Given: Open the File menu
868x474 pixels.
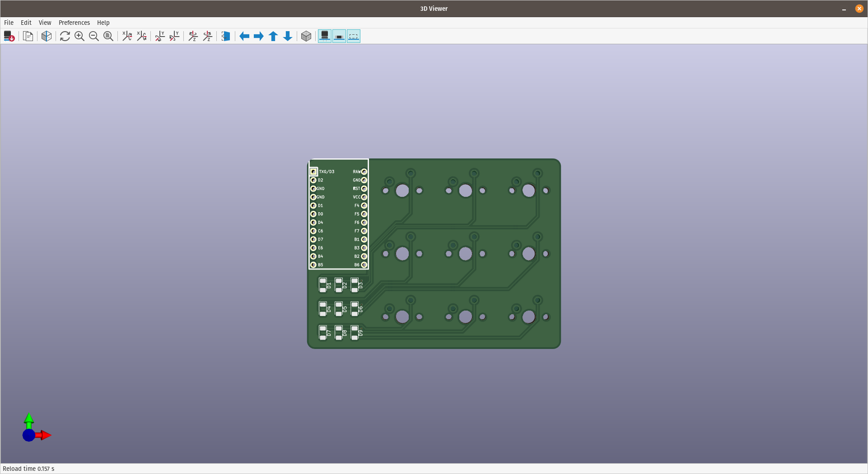Looking at the screenshot, I should pyautogui.click(x=9, y=23).
